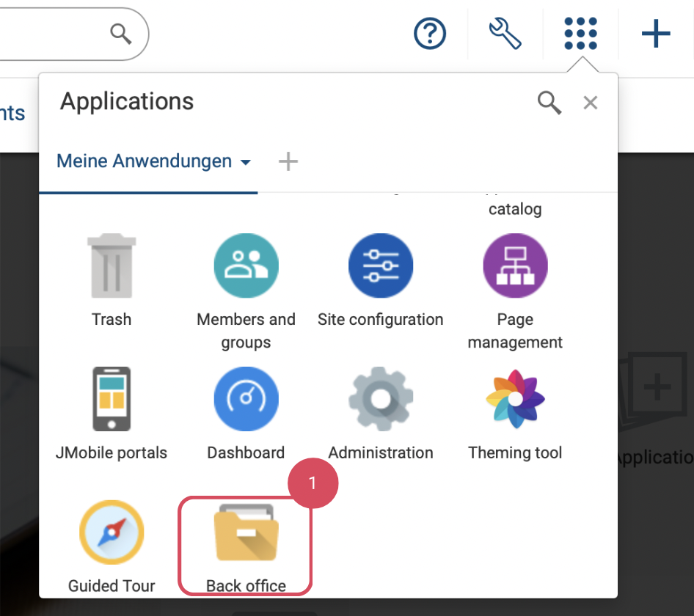
Task: Add a new applications tab
Action: pyautogui.click(x=288, y=161)
